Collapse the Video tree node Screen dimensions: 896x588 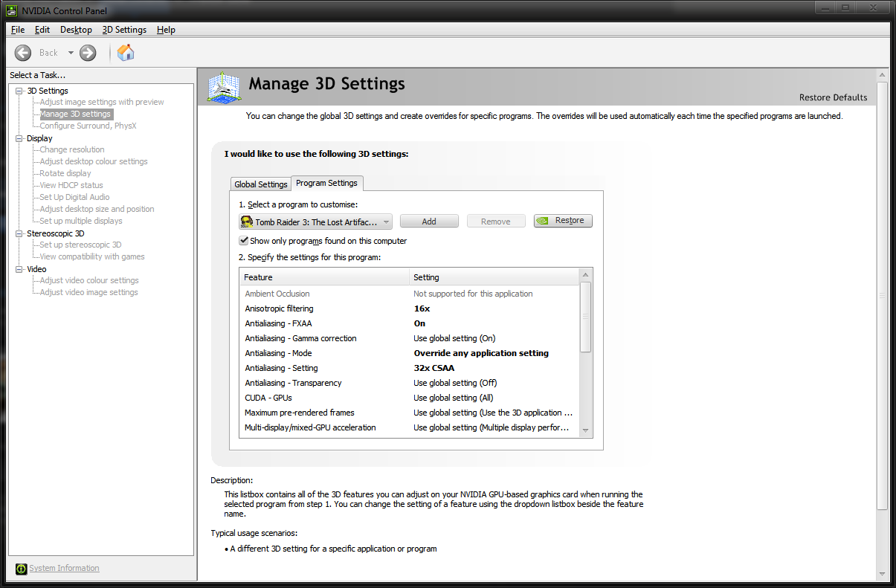tap(19, 269)
